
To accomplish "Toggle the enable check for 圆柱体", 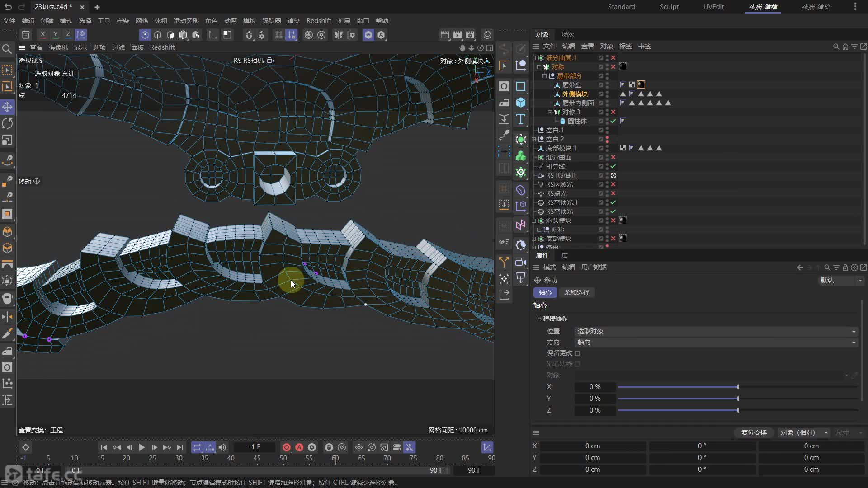I will 613,121.
